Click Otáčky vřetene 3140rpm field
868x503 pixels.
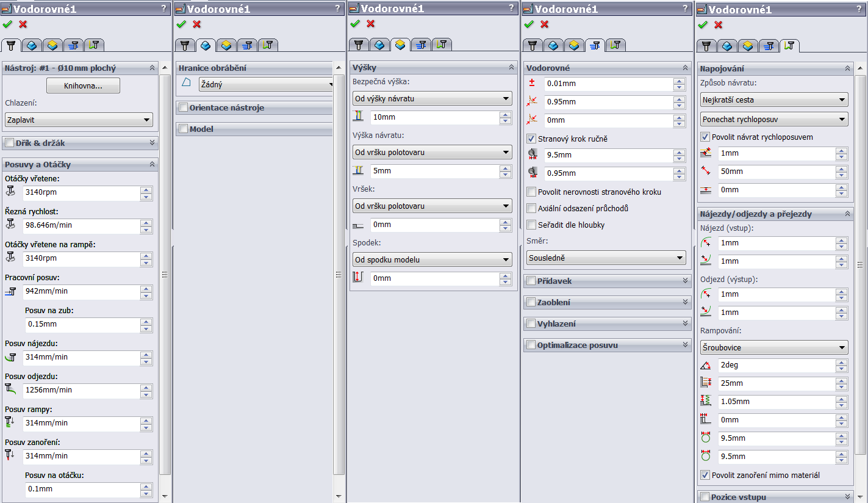[81, 194]
